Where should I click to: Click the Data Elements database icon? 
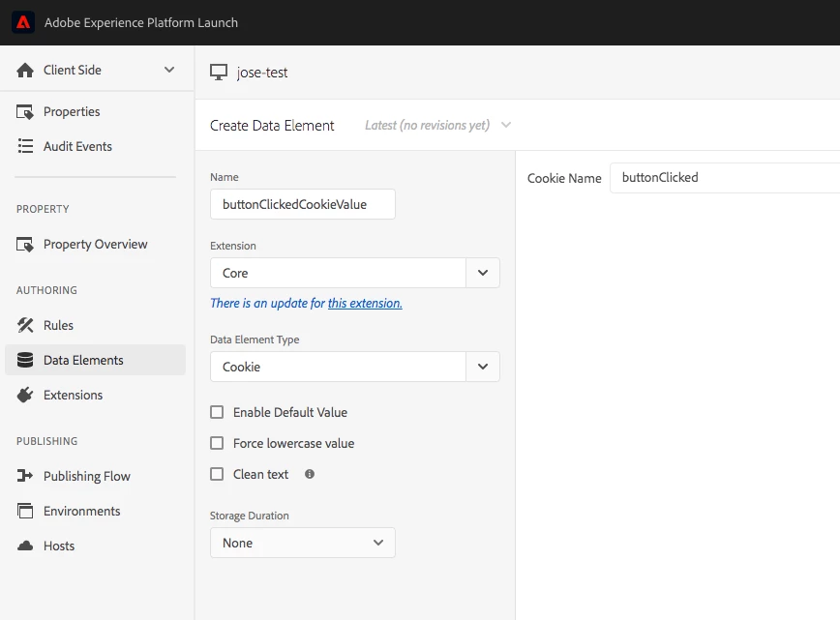[x=25, y=361]
